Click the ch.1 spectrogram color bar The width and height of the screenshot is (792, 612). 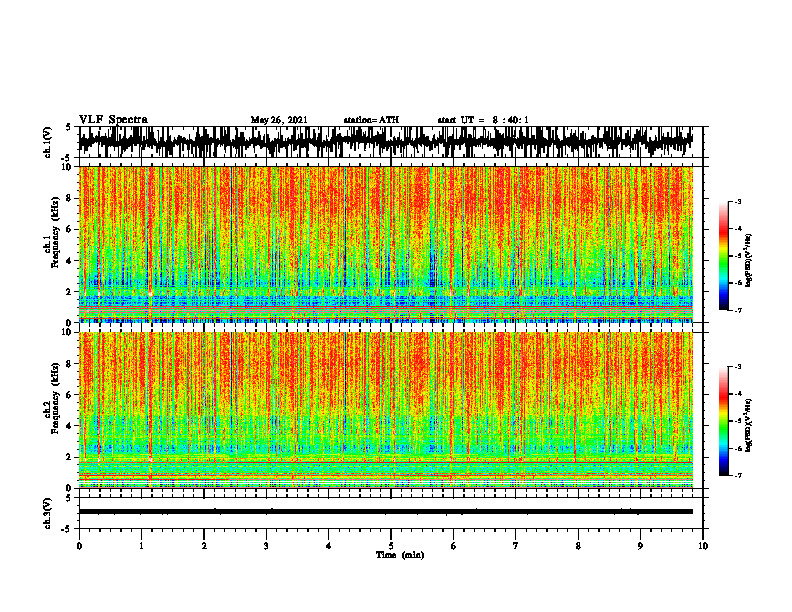point(724,256)
